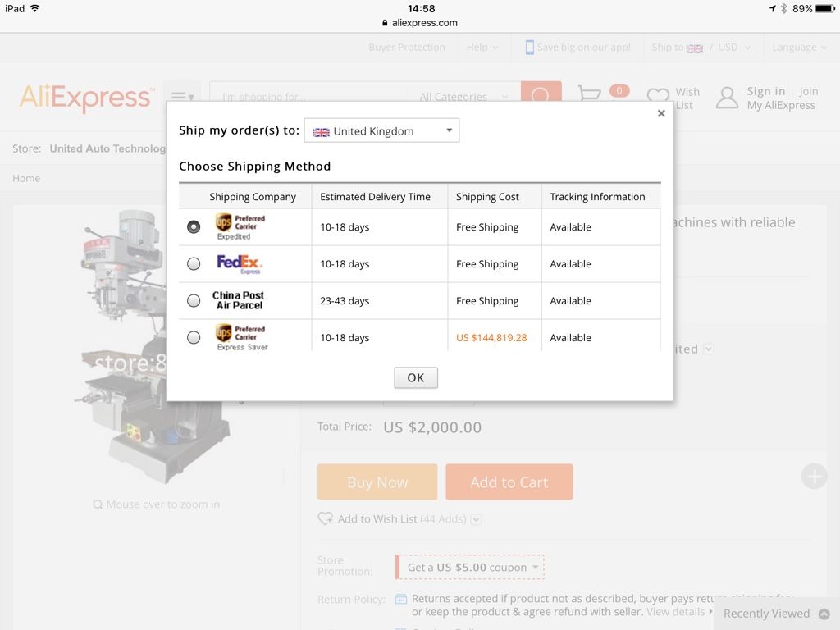This screenshot has height=630, width=840.
Task: Expand the Recently Viewed panel
Action: click(x=776, y=614)
